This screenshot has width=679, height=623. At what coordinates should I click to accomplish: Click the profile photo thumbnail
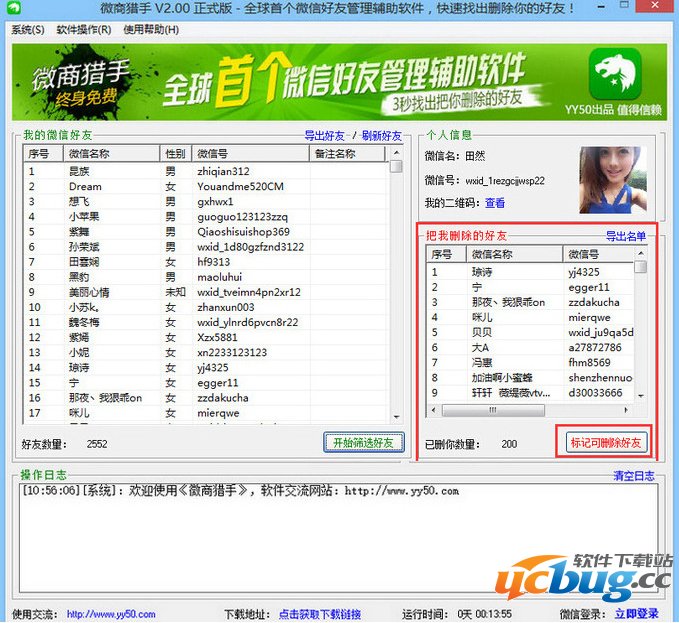pyautogui.click(x=613, y=180)
